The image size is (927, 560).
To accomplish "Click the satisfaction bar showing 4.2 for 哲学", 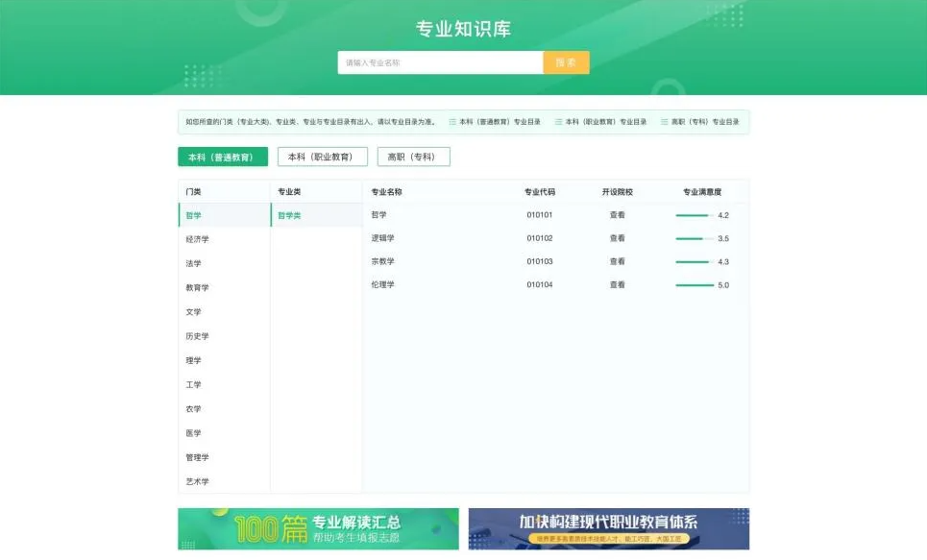I will click(694, 215).
